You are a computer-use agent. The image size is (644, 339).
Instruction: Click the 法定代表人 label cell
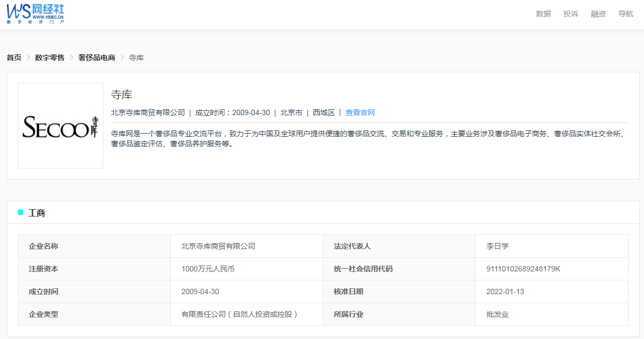click(399, 246)
